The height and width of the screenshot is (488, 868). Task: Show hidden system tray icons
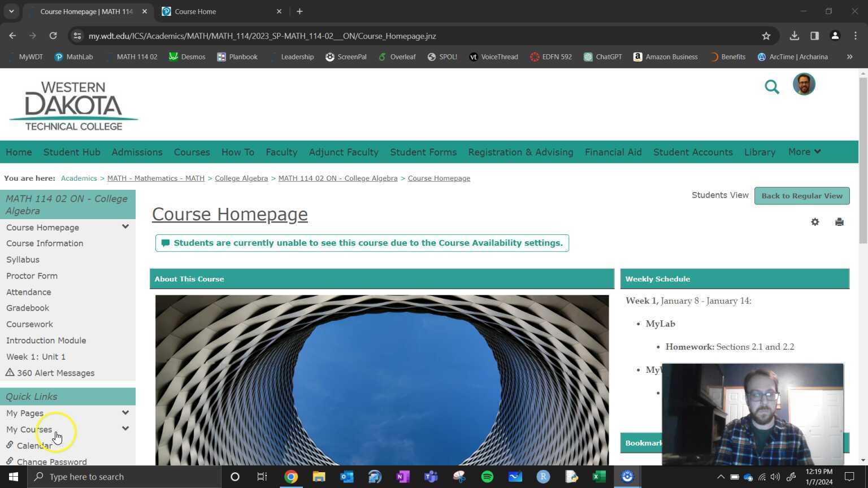point(721,477)
